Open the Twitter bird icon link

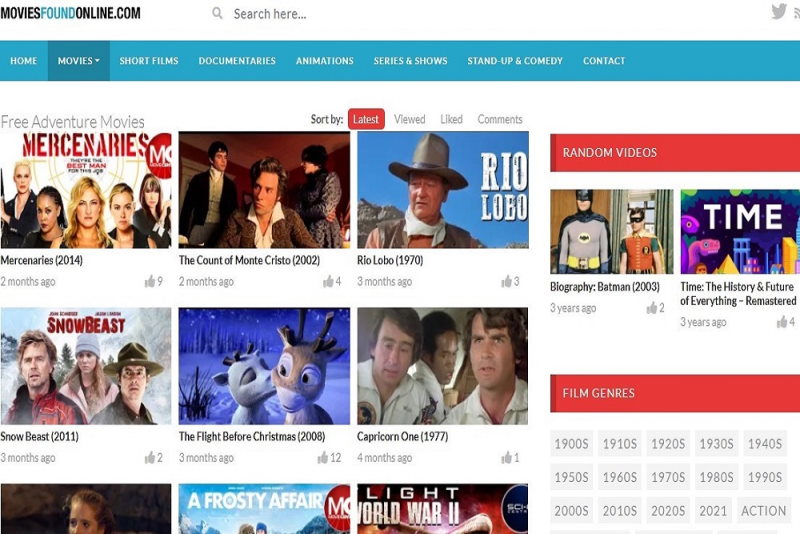tap(779, 12)
